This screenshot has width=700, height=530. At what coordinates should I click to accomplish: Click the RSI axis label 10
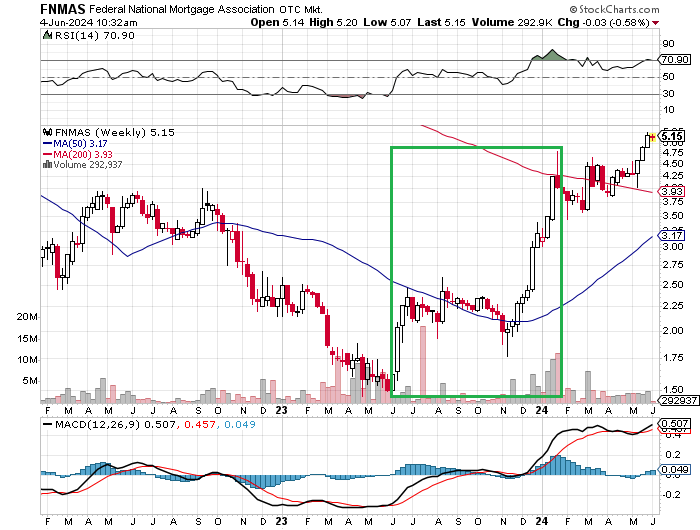click(x=668, y=110)
